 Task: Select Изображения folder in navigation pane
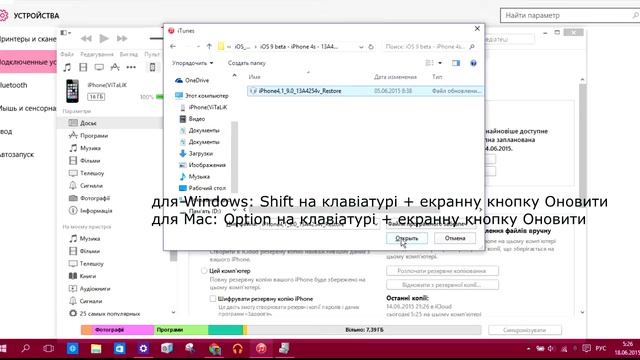pos(202,165)
